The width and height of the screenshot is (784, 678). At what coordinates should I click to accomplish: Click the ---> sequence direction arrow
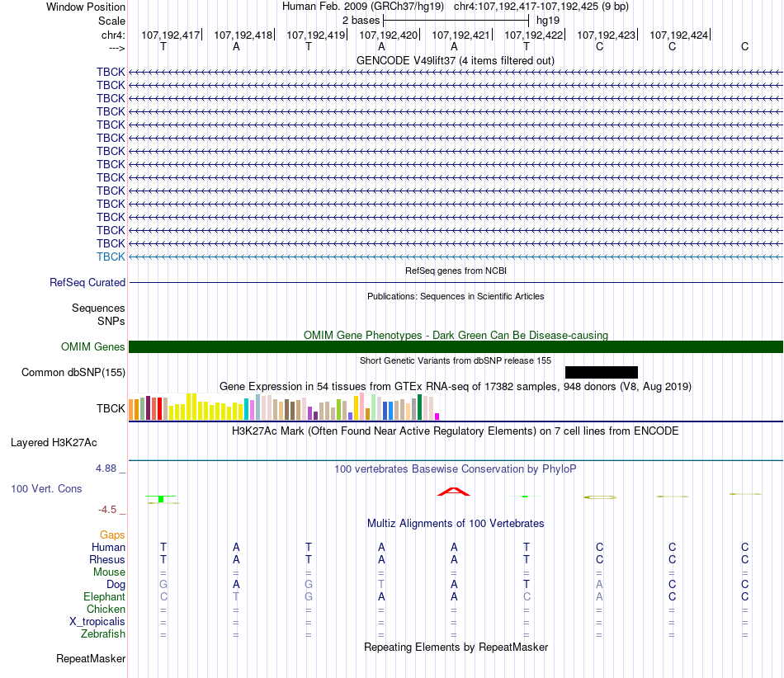117,48
